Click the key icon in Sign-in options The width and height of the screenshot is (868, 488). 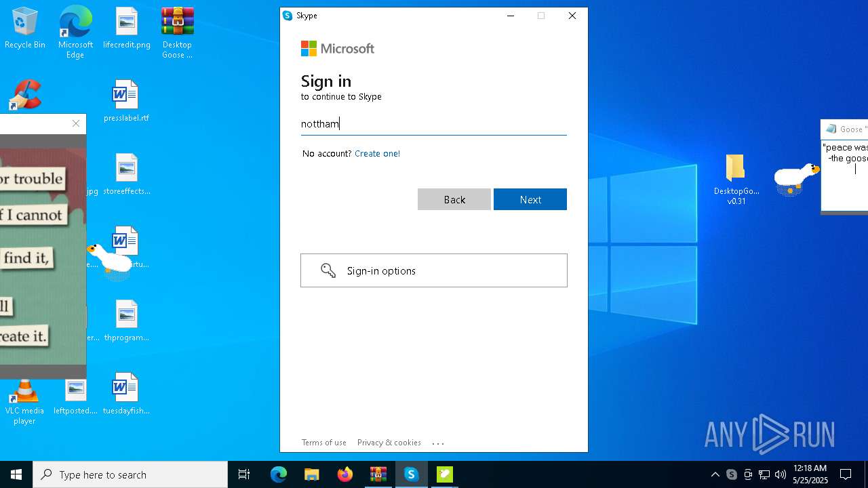[328, 270]
